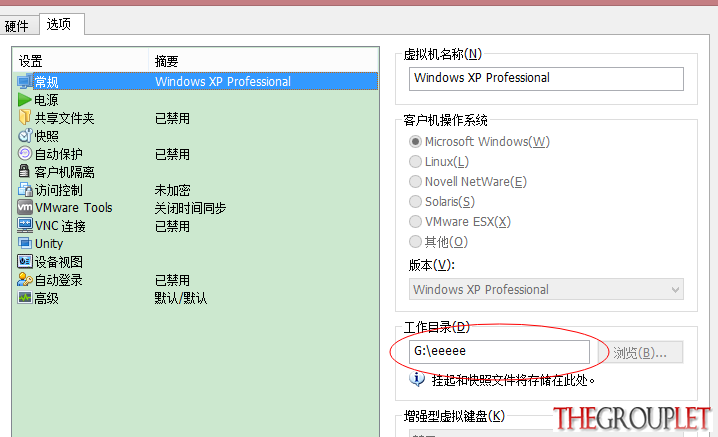This screenshot has width=718, height=437.
Task: Click the 设置 column header
Action: 81,61
